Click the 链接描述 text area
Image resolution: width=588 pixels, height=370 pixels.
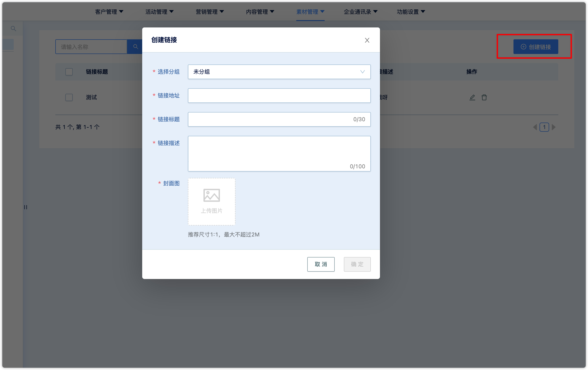coord(279,154)
